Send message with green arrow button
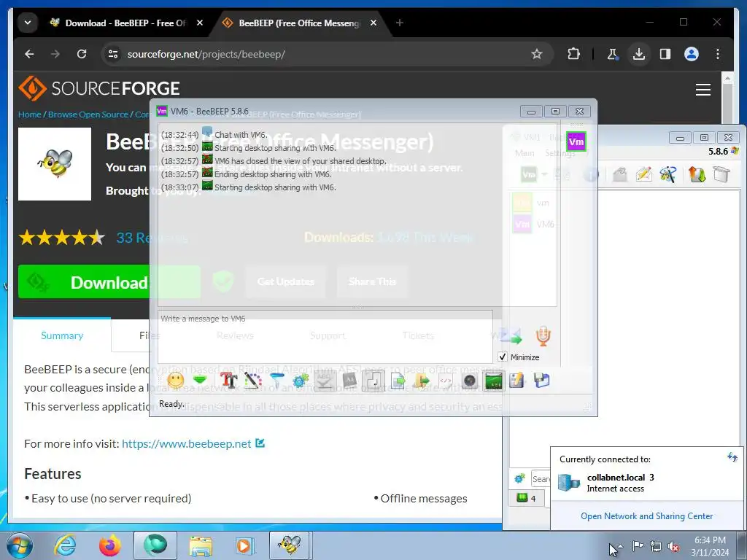The image size is (747, 560). [x=511, y=335]
